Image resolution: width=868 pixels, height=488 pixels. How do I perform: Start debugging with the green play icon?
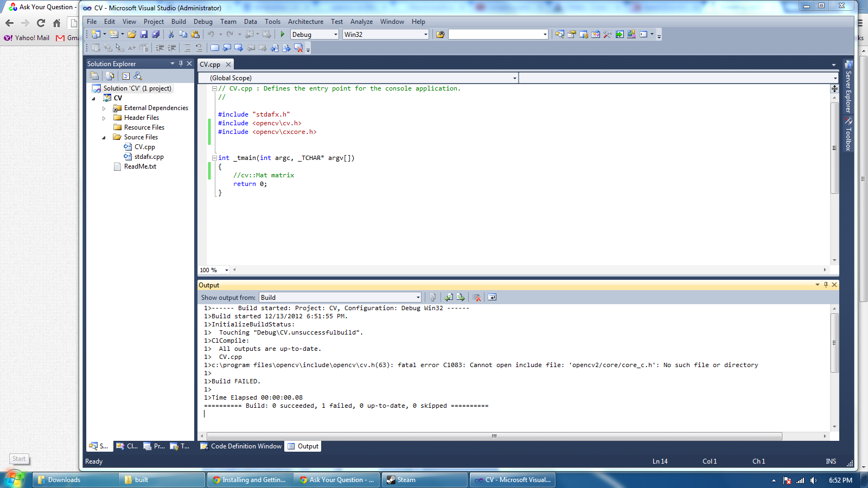pyautogui.click(x=282, y=34)
